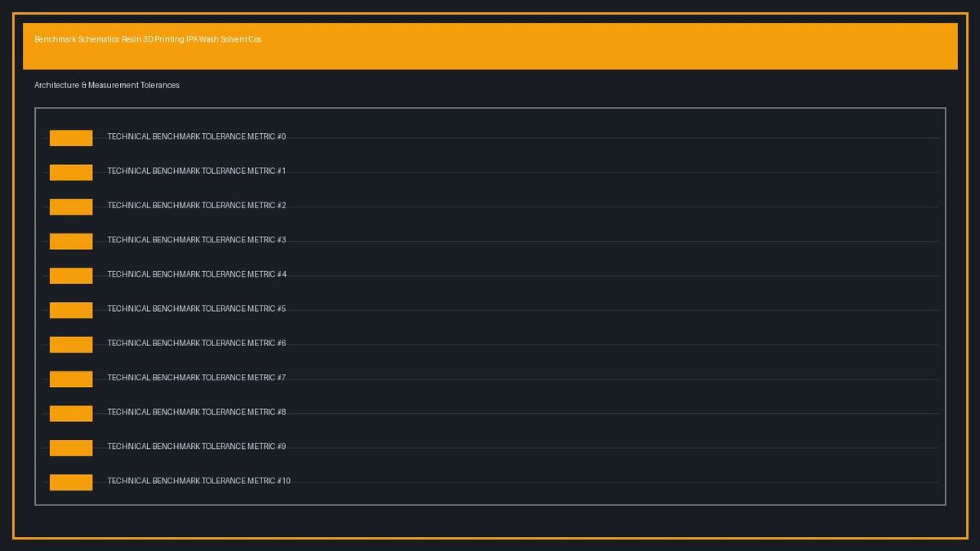Select the Architecture & Measurement Tolerances heading
980x551 pixels.
[x=107, y=85]
